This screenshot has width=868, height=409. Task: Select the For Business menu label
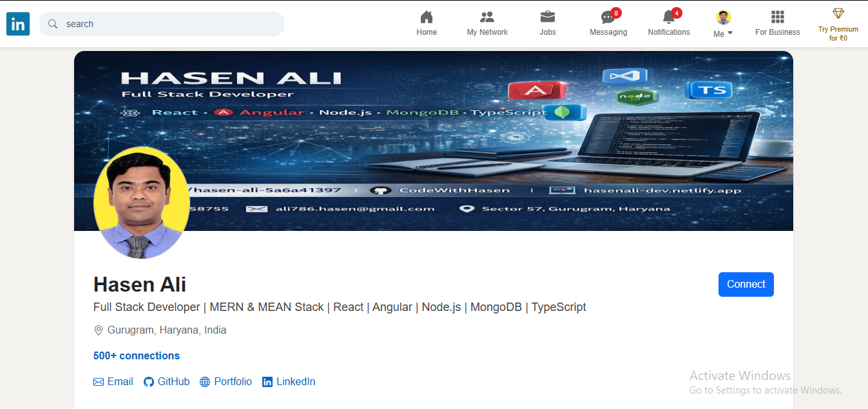(x=778, y=32)
